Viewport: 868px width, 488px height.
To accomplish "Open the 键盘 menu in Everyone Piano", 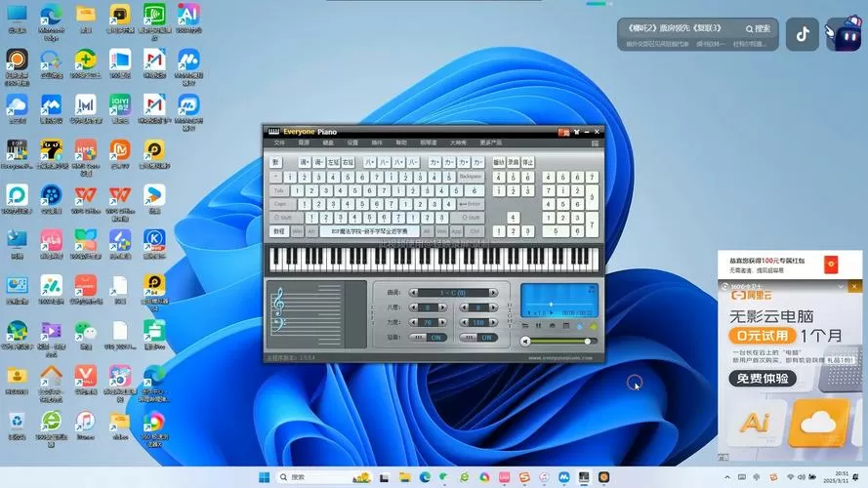I will [328, 142].
